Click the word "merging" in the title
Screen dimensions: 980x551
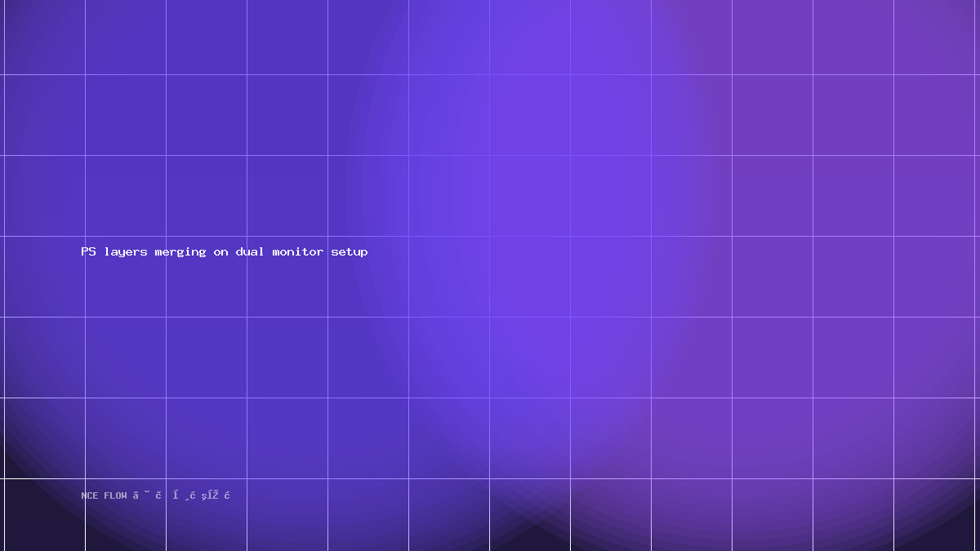[180, 252]
